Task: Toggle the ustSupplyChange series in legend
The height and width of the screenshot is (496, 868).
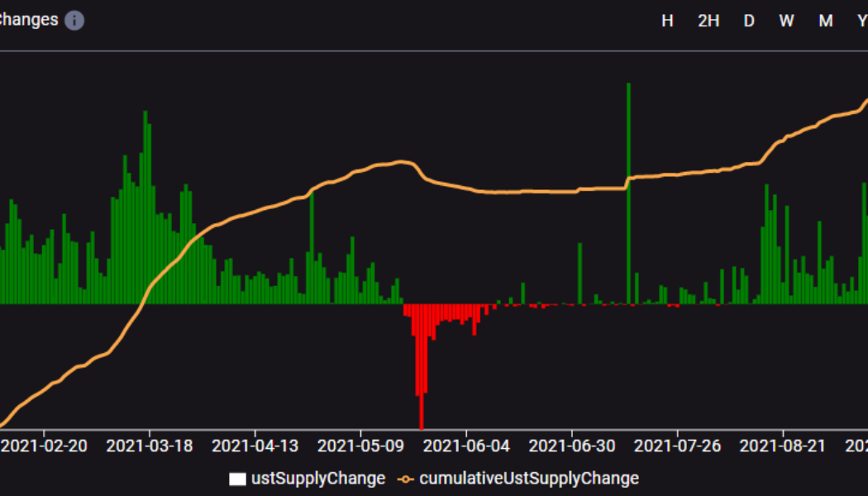Action: coord(317,479)
